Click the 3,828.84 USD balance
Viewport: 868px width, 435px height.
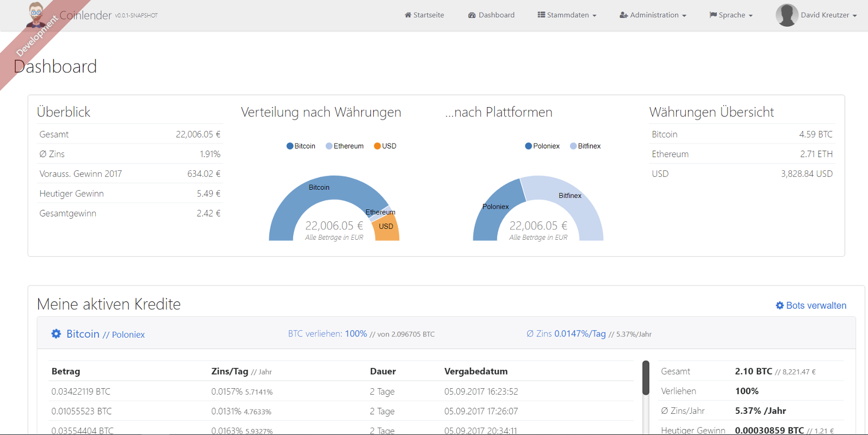point(807,174)
